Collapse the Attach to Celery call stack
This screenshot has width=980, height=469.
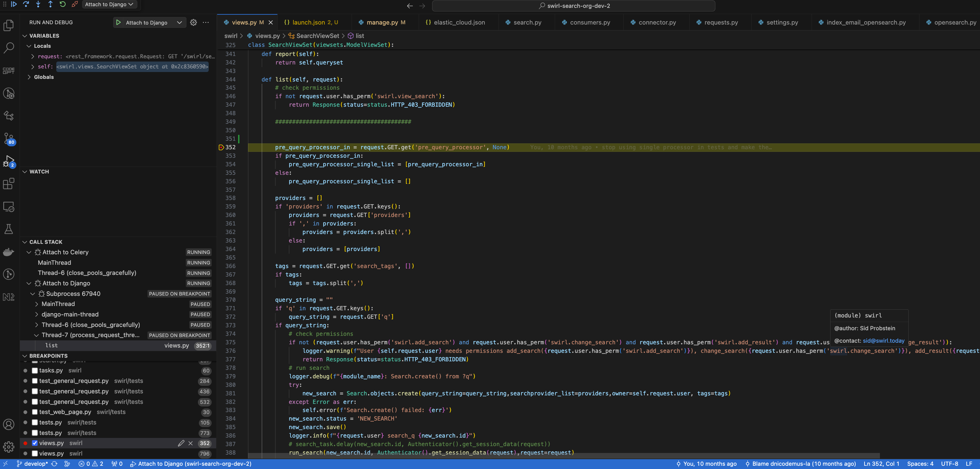[x=29, y=252]
